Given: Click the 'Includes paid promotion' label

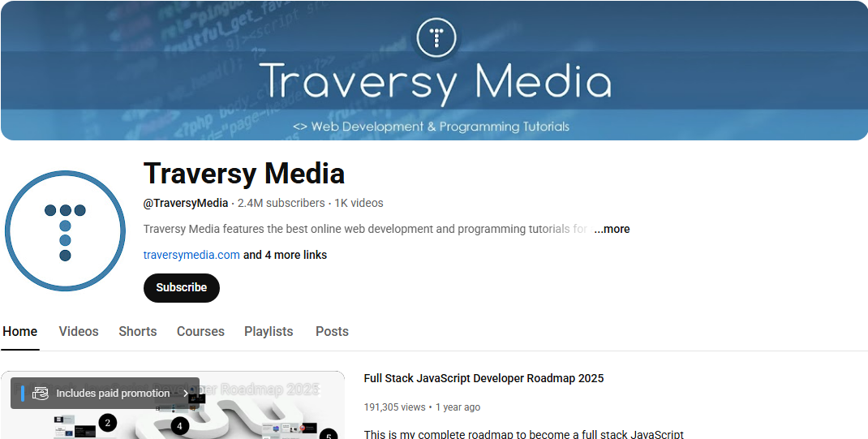Looking at the screenshot, I should pyautogui.click(x=113, y=394).
